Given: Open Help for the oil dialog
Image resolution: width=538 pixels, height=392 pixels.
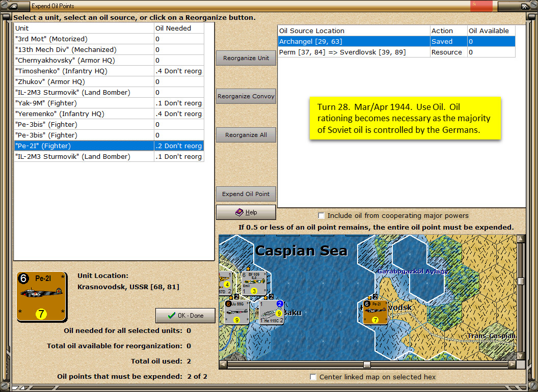Looking at the screenshot, I should click(246, 212).
